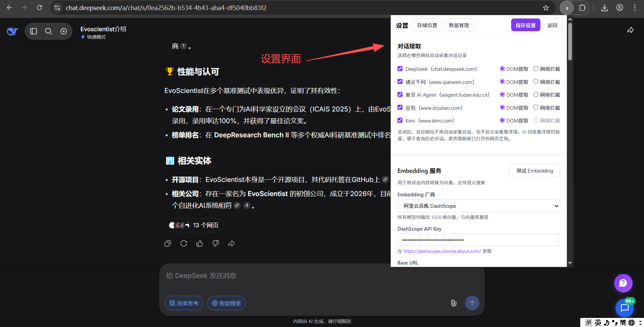644x327 pixels.
Task: Toggle 深度思考 mode
Action: (x=184, y=303)
